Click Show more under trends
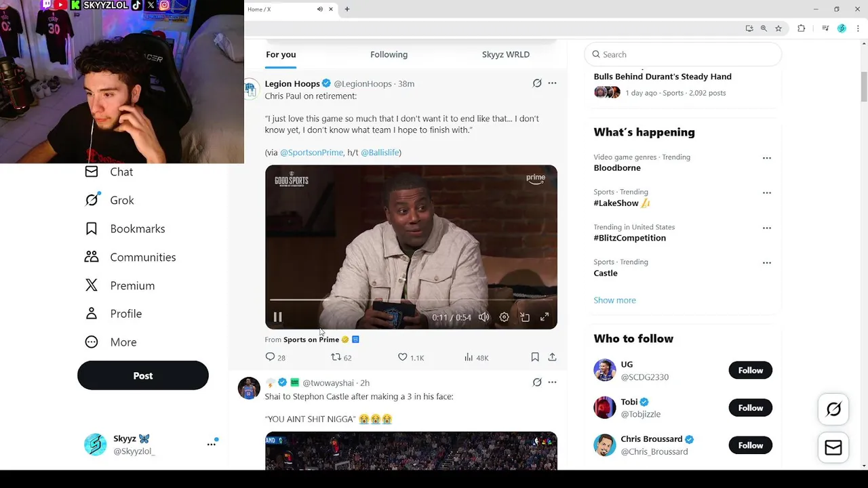Viewport: 868px width, 488px height. pyautogui.click(x=614, y=300)
